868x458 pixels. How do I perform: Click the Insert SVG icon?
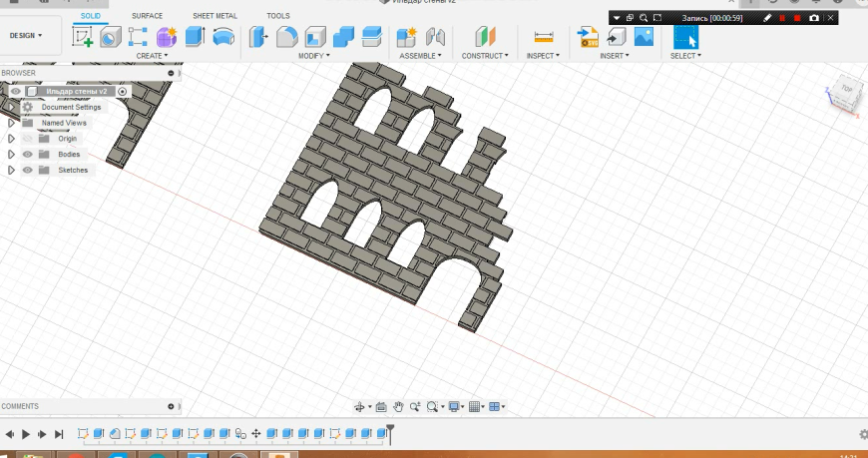[589, 37]
